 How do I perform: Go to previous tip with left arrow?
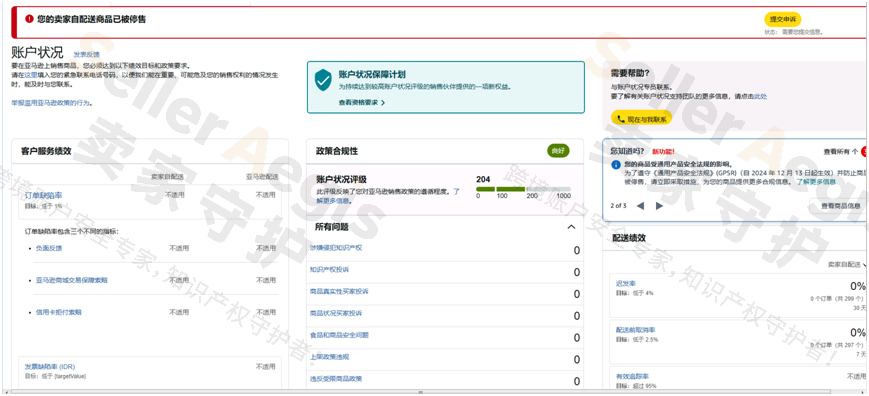[x=640, y=206]
